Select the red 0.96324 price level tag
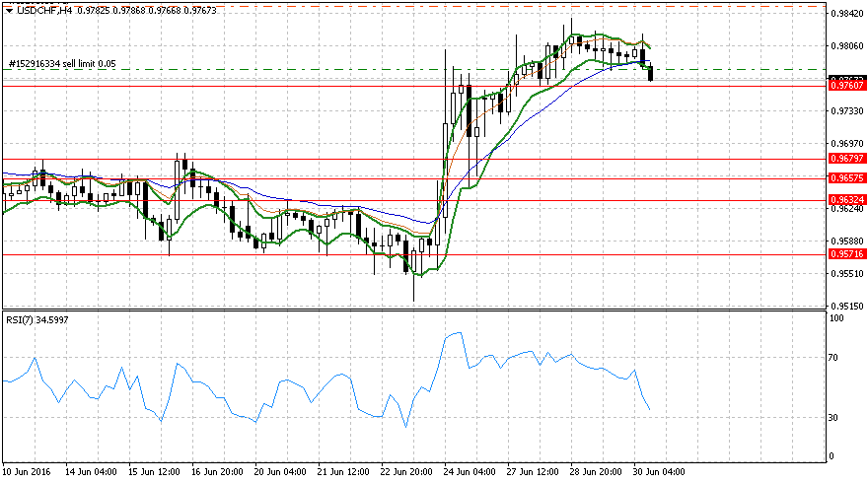 tap(847, 200)
